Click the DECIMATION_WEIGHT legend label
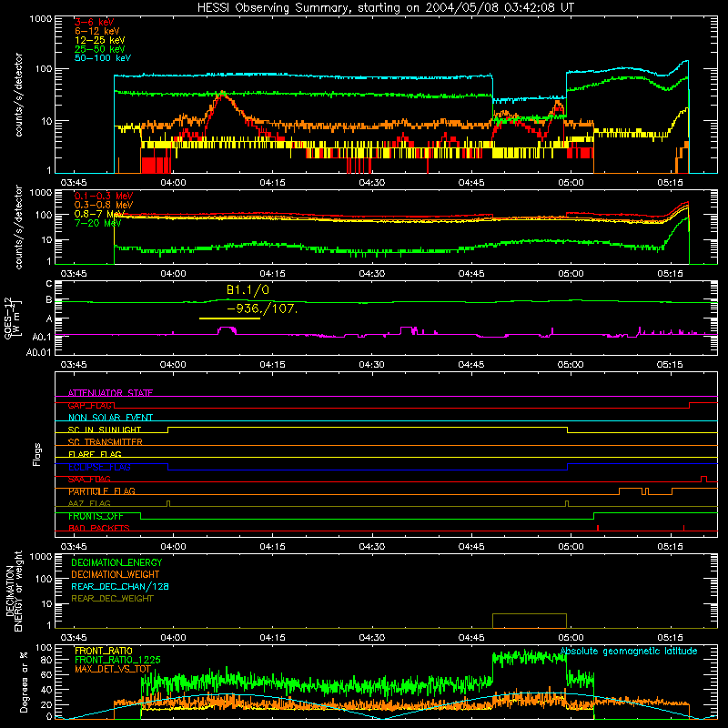 116,575
